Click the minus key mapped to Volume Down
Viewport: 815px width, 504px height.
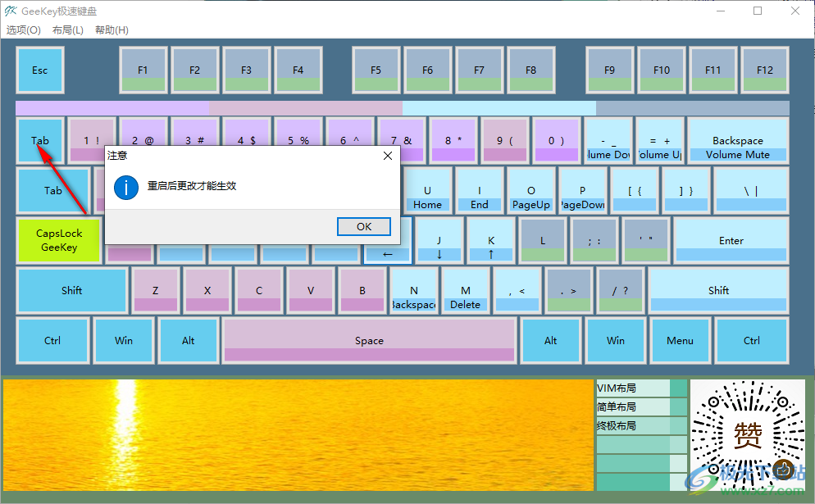[x=608, y=140]
